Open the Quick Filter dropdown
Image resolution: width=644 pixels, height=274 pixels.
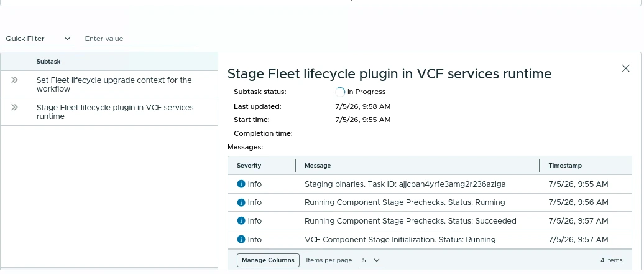38,39
